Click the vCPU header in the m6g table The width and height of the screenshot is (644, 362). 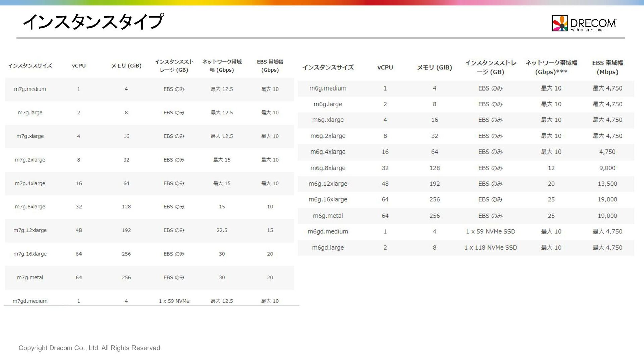pyautogui.click(x=385, y=67)
